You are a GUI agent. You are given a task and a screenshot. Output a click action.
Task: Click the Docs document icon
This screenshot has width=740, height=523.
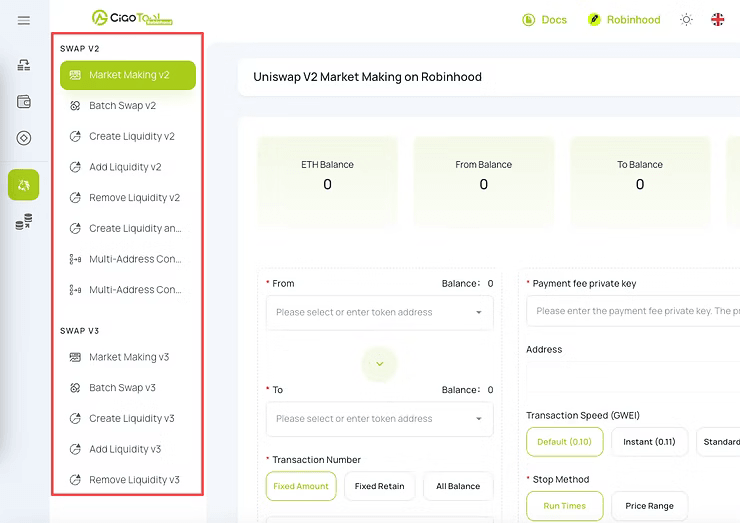[529, 20]
